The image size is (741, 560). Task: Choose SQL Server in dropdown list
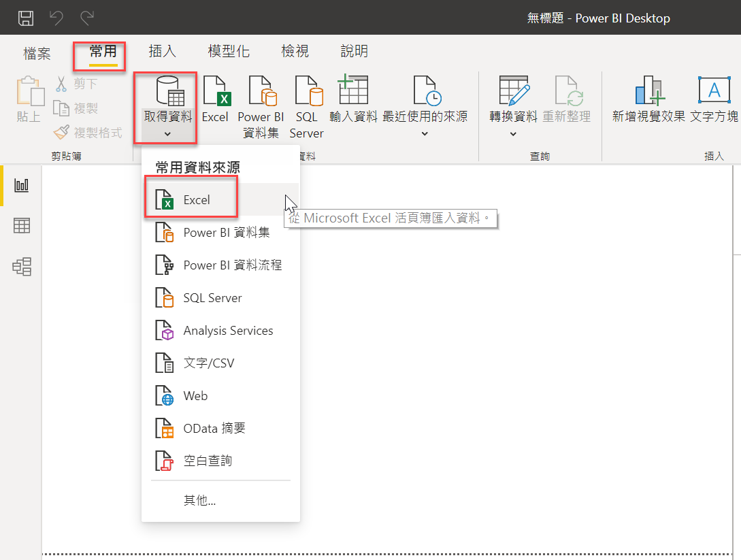pos(220,298)
